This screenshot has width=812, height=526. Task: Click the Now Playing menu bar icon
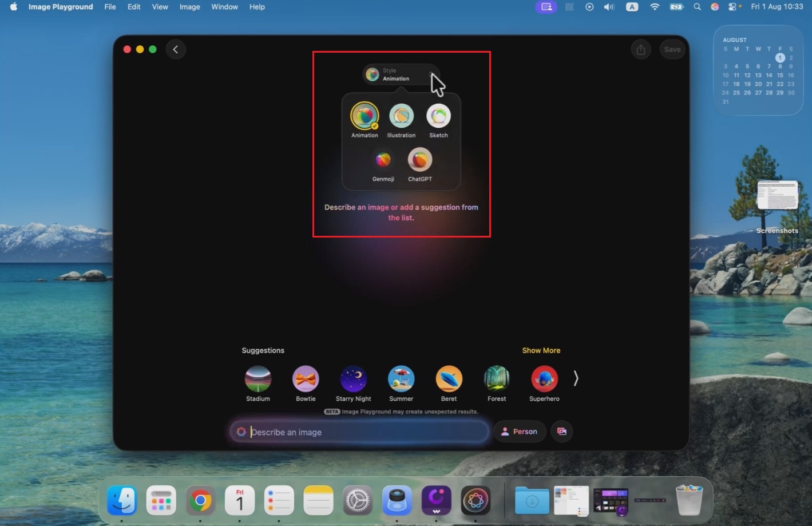click(589, 7)
